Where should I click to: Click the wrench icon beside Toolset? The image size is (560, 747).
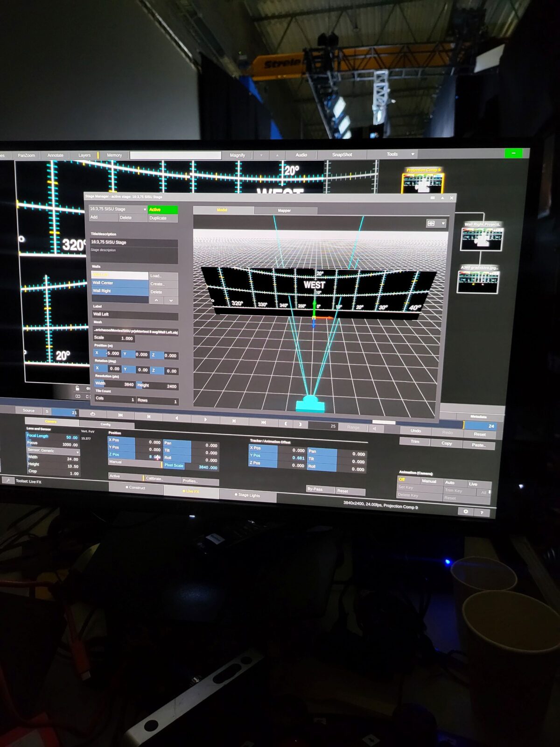tap(8, 480)
